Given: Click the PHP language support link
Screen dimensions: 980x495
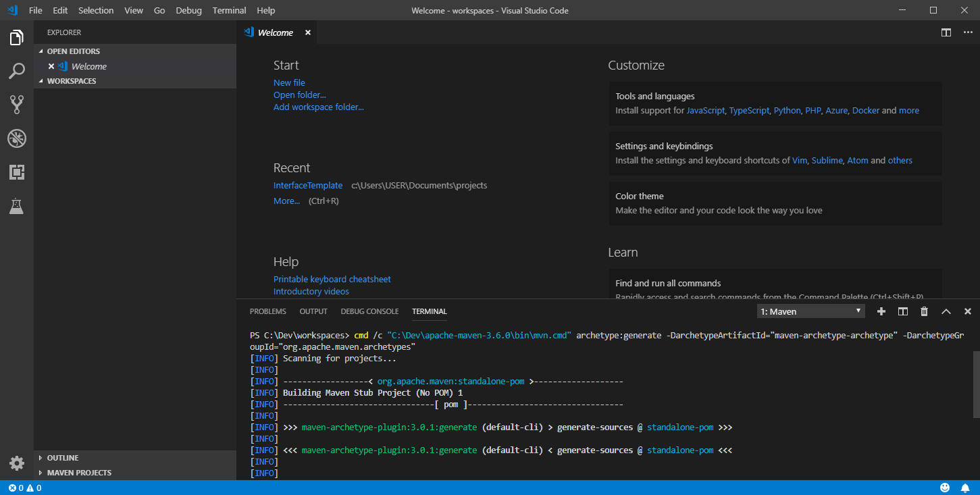Looking at the screenshot, I should [x=813, y=110].
